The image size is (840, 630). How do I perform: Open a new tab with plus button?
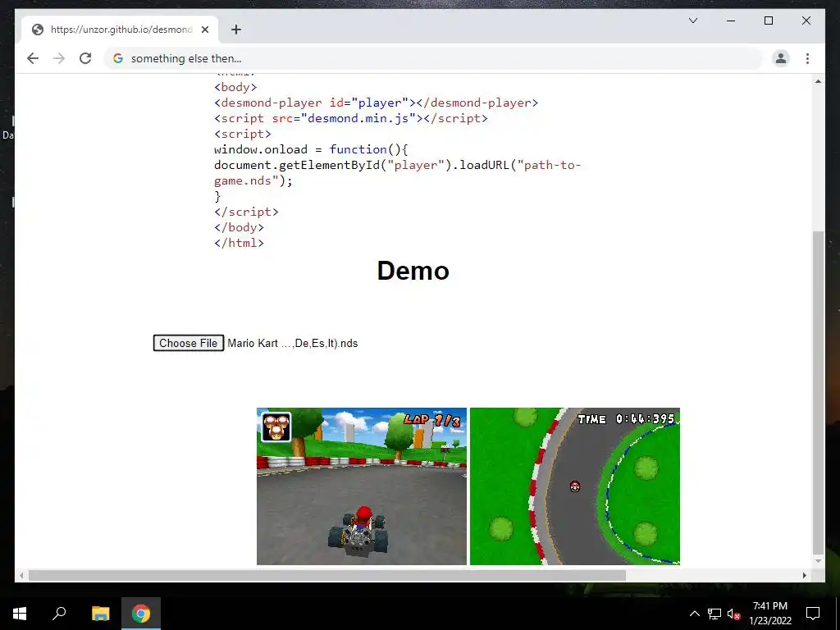click(235, 30)
